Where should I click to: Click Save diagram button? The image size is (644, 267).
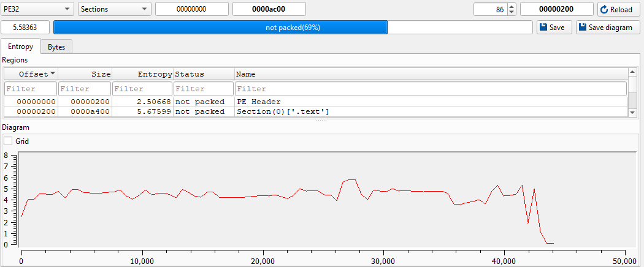pyautogui.click(x=608, y=28)
